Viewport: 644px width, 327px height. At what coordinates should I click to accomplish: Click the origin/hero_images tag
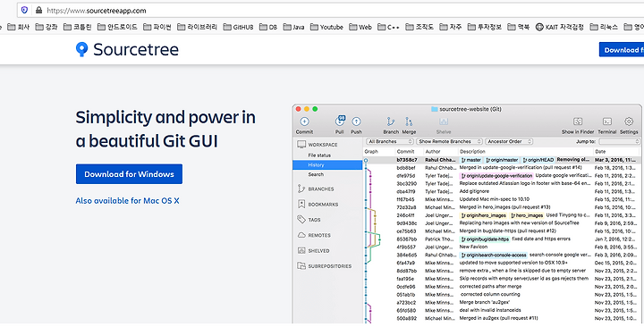tap(484, 215)
